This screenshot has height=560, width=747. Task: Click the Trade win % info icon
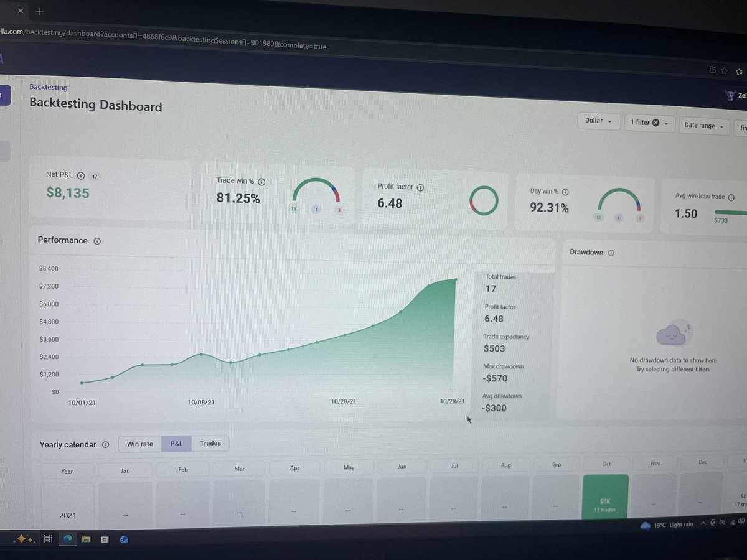pos(261,182)
